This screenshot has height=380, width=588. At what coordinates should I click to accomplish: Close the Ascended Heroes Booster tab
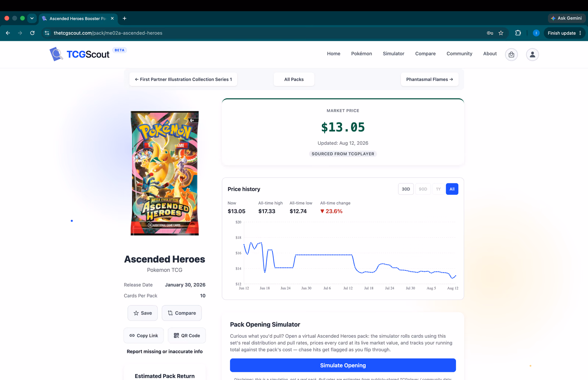pos(112,18)
